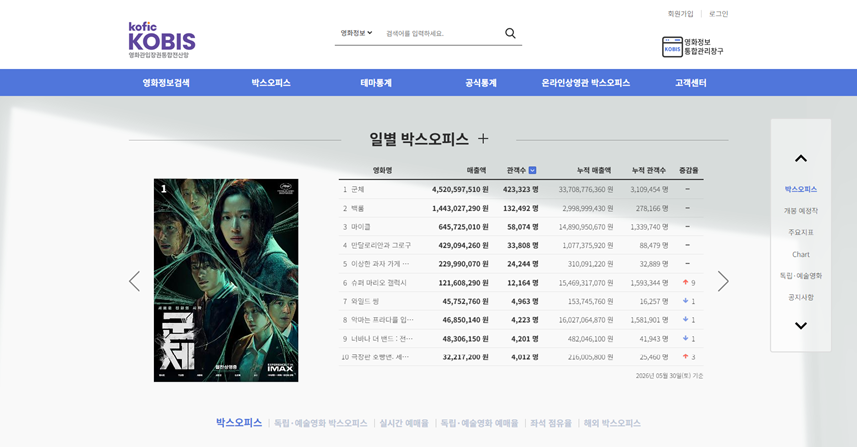Viewport: 857px width, 447px height.
Task: Open the 박스오피스 main menu
Action: click(x=271, y=83)
